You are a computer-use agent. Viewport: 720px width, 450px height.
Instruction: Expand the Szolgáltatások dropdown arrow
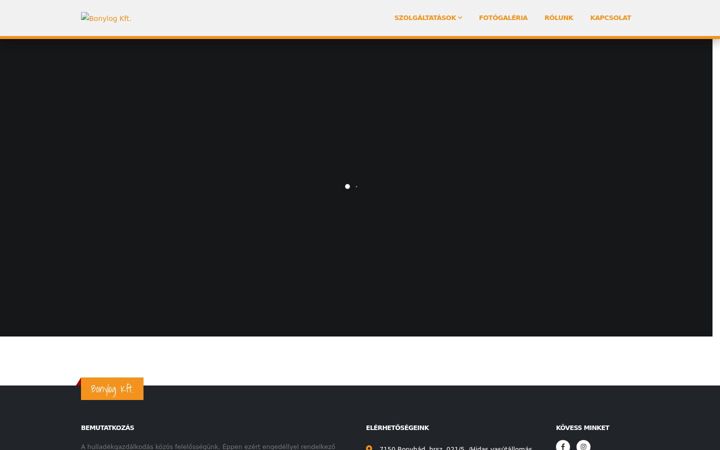coord(460,18)
